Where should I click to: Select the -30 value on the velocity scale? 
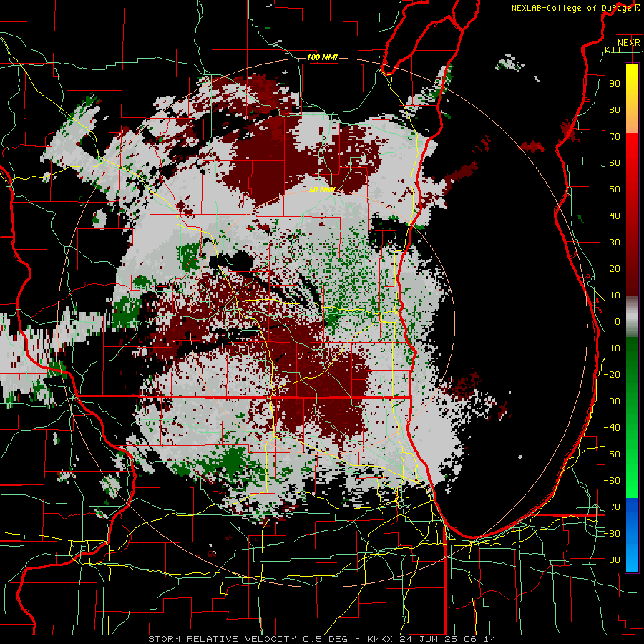pyautogui.click(x=612, y=401)
